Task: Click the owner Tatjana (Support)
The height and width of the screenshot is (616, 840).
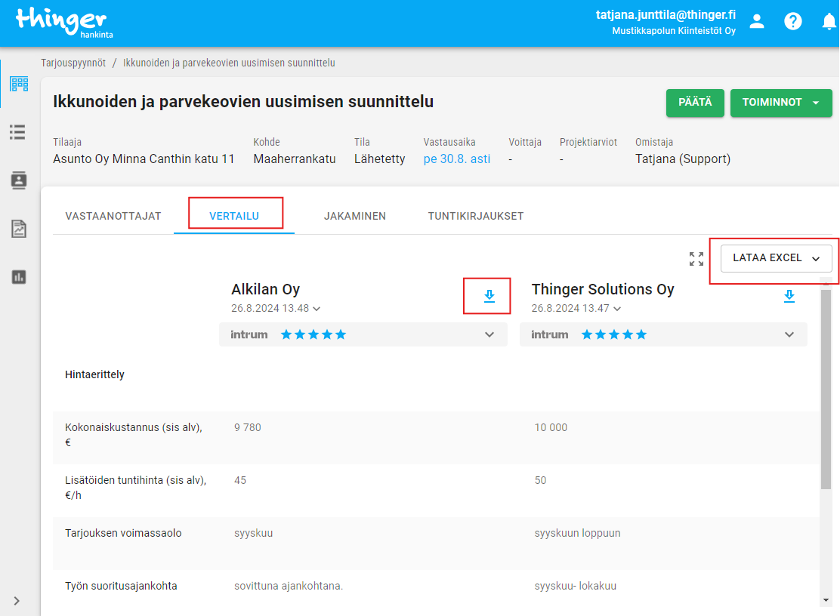Action: tap(683, 159)
